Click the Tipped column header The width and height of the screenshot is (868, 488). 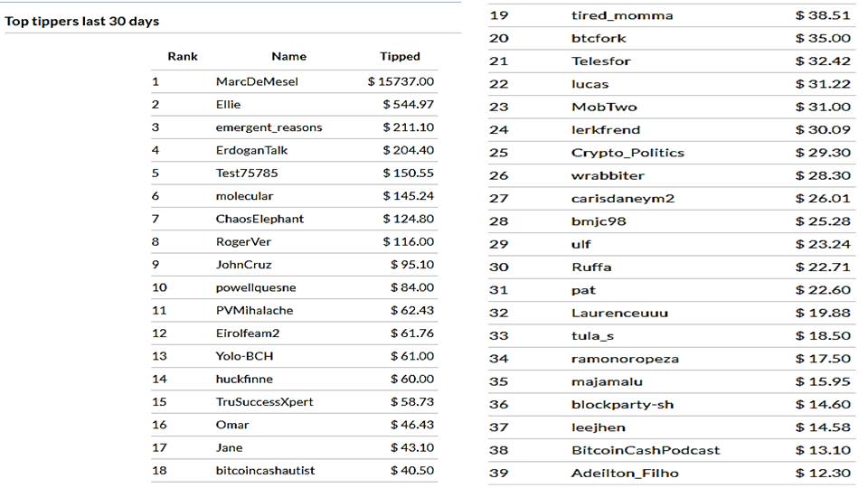tap(400, 56)
